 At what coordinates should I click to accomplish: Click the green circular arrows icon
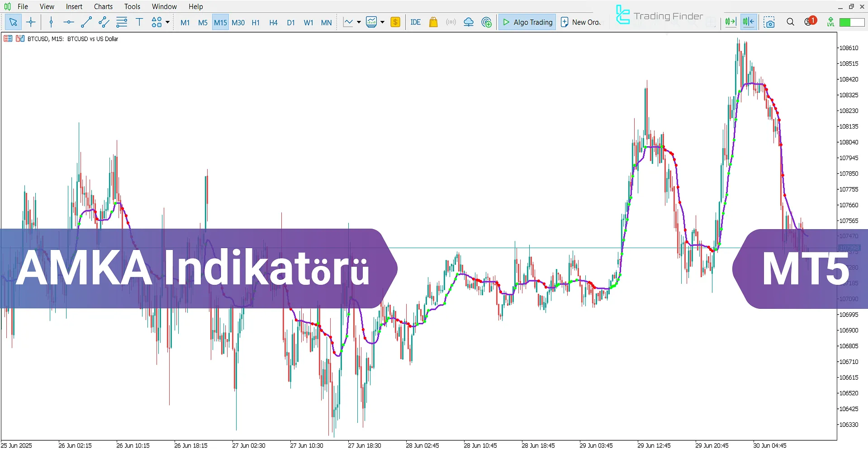(487, 22)
